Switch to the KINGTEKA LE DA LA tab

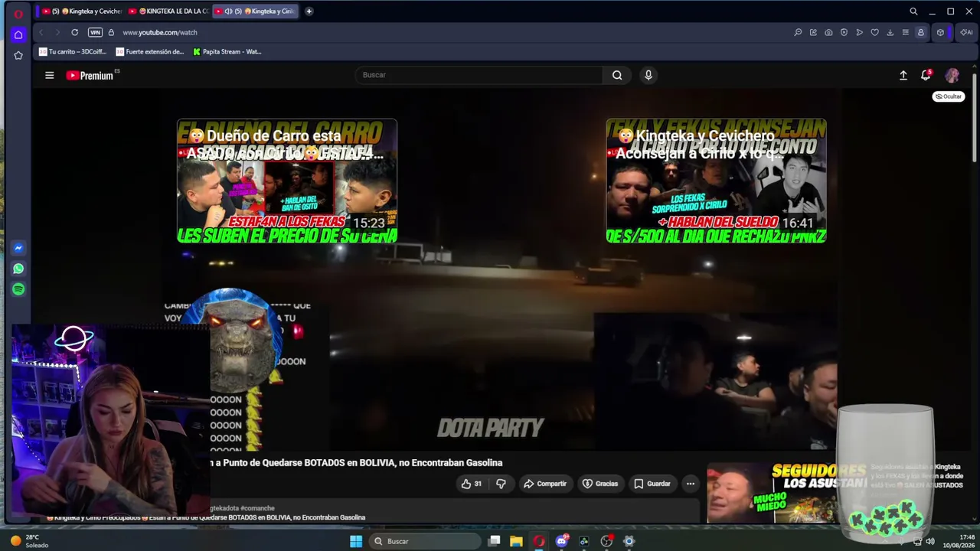pos(168,11)
